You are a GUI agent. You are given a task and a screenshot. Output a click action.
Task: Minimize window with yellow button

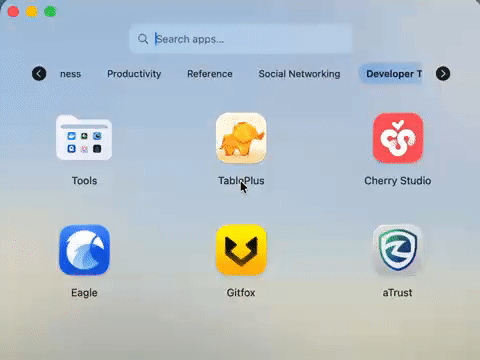pos(32,12)
